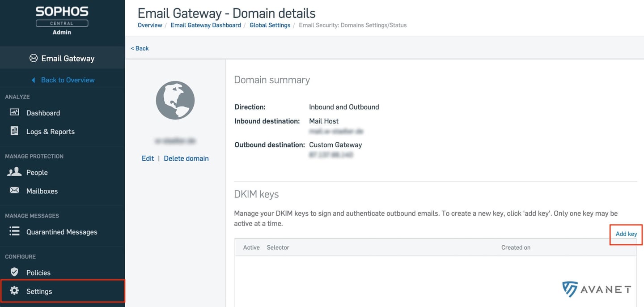
Task: Click Global Settings breadcrumb link
Action: 270,25
